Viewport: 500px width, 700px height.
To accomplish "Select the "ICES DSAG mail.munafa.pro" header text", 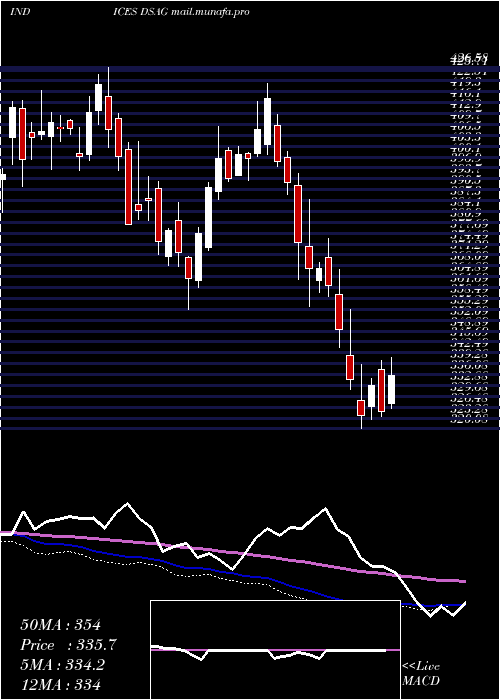I will 182,12.
